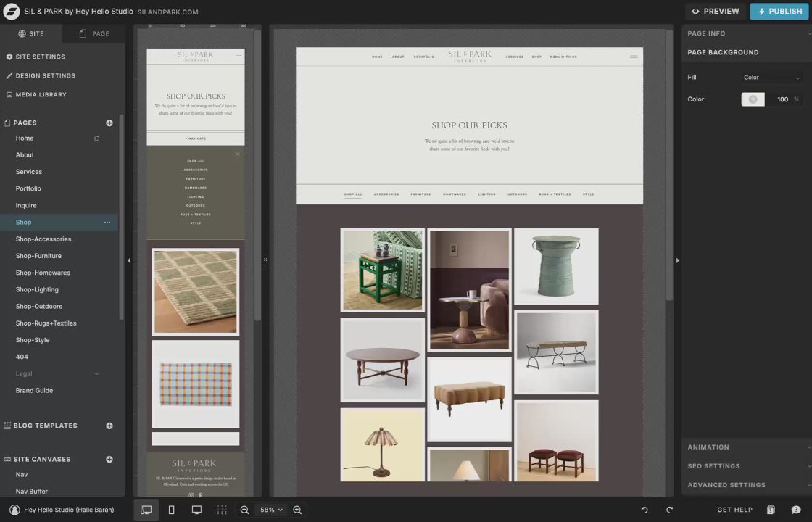This screenshot has height=522, width=812.
Task: Close the mobile navigation menu X
Action: (238, 154)
